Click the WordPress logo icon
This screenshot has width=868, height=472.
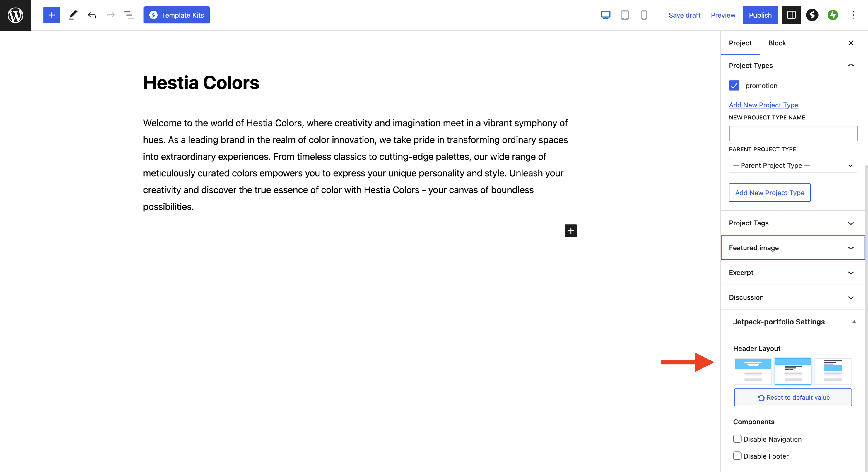pos(16,15)
